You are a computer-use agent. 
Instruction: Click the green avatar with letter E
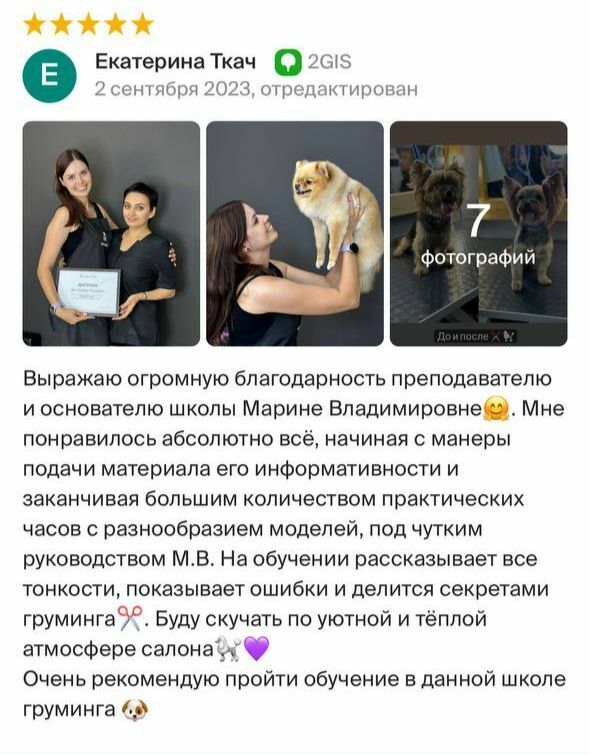click(x=49, y=75)
